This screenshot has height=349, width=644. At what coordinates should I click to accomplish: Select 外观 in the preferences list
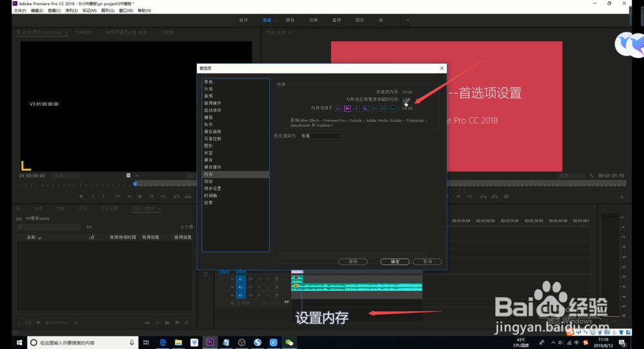(209, 89)
